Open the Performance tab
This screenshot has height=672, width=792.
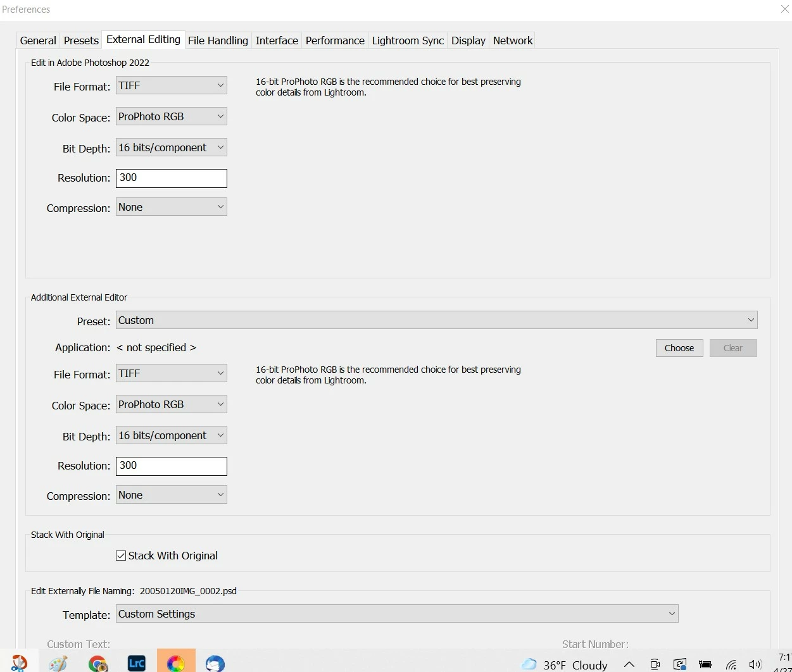335,40
